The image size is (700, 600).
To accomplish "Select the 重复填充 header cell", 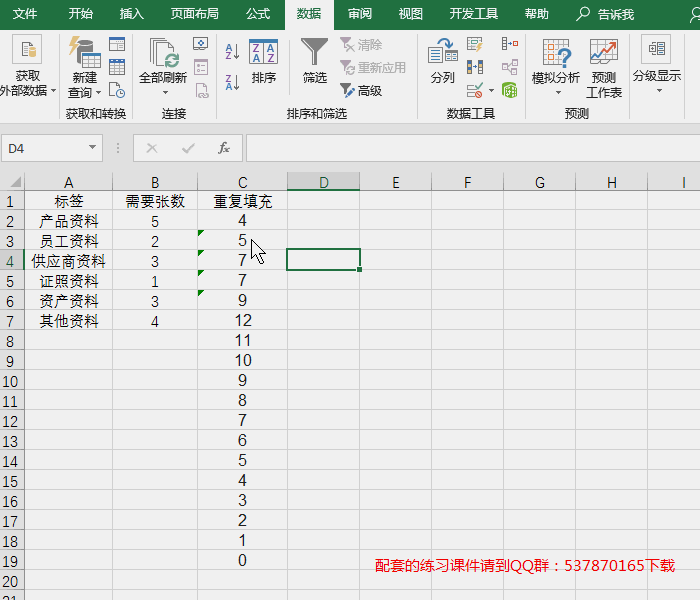I will pyautogui.click(x=242, y=201).
